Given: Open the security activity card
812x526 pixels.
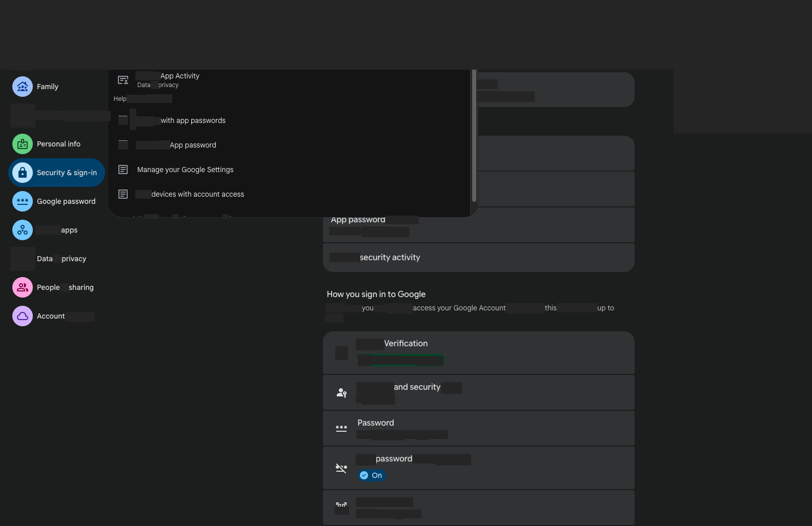Looking at the screenshot, I should pyautogui.click(x=479, y=258).
